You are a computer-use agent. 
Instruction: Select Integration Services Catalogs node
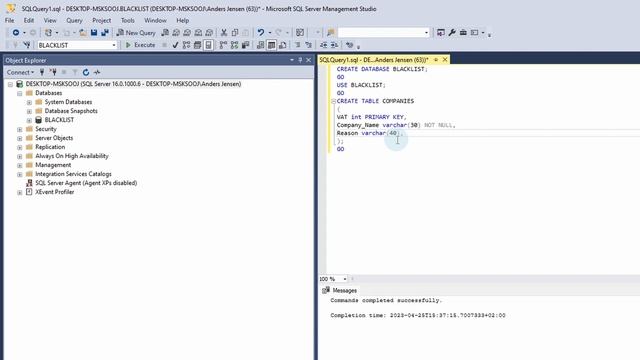pyautogui.click(x=73, y=174)
